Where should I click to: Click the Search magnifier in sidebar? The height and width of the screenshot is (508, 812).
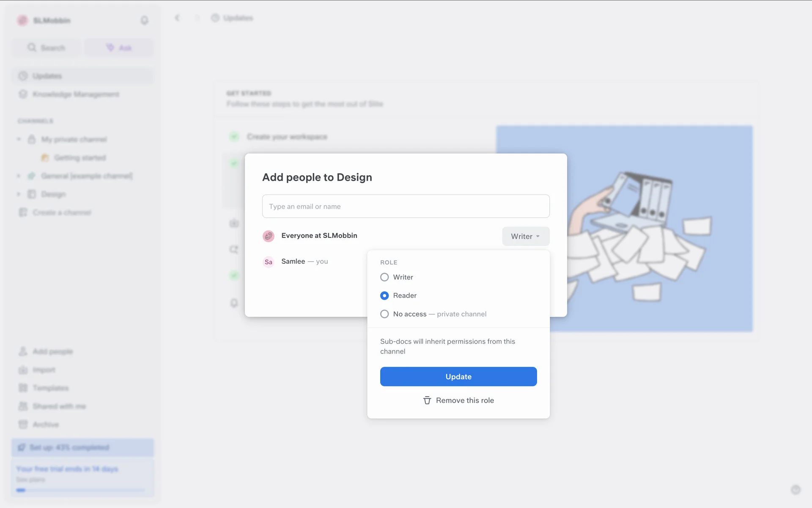click(32, 47)
